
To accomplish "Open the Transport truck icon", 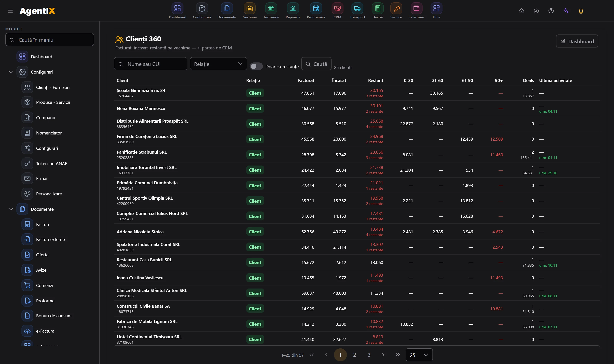I will click(357, 9).
